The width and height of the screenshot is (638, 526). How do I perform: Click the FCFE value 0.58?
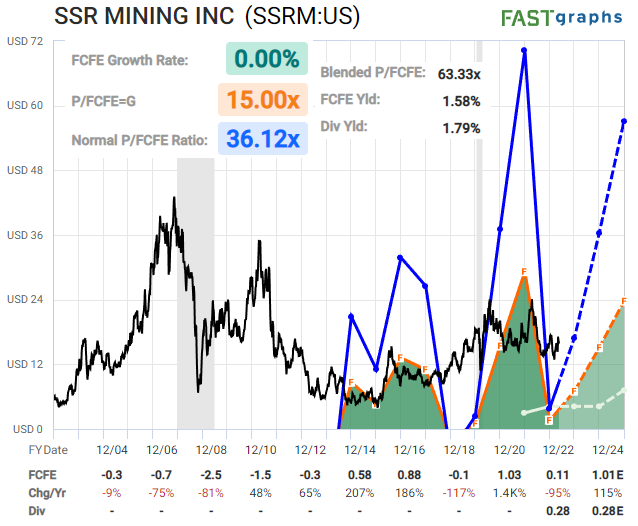(360, 475)
